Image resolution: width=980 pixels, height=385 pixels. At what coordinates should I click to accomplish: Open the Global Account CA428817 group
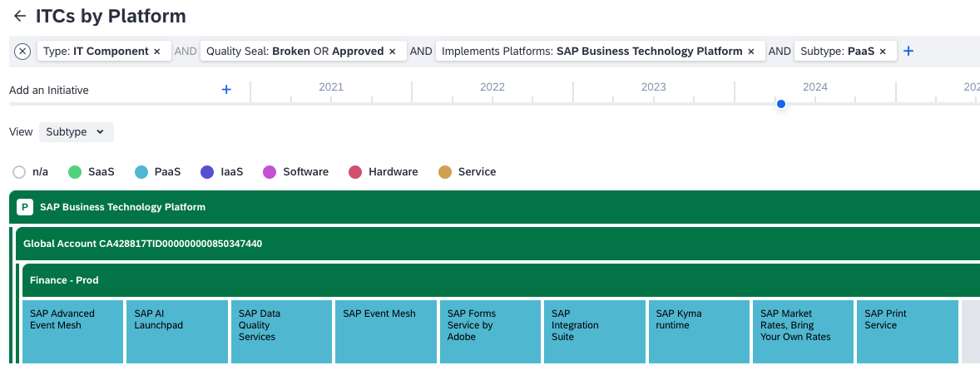(497, 244)
